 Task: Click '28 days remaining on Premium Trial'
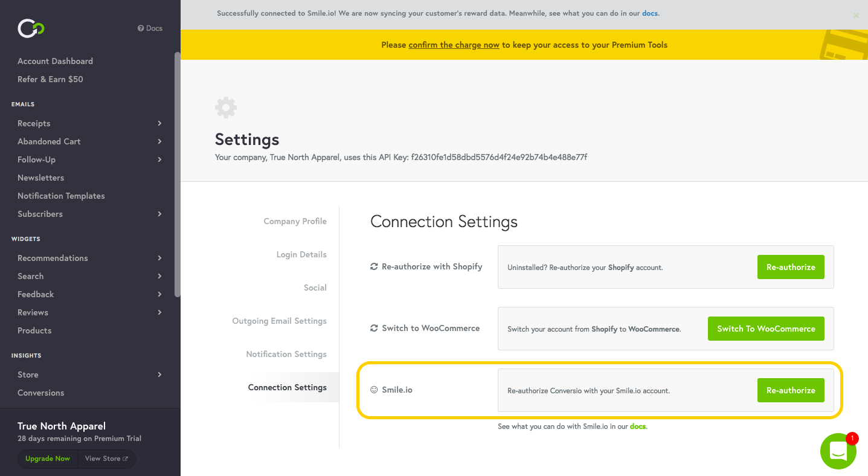click(80, 439)
